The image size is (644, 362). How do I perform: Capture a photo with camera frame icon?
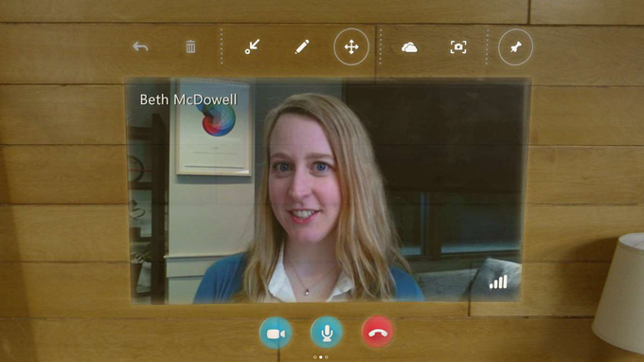click(x=458, y=46)
